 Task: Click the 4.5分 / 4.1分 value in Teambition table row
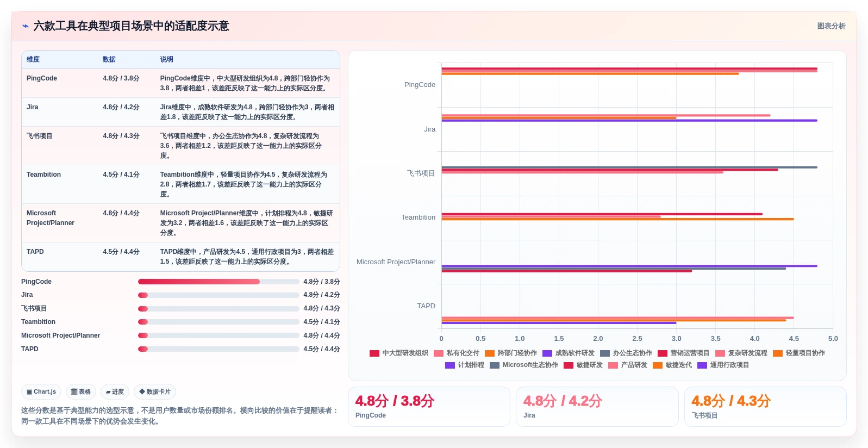point(121,175)
